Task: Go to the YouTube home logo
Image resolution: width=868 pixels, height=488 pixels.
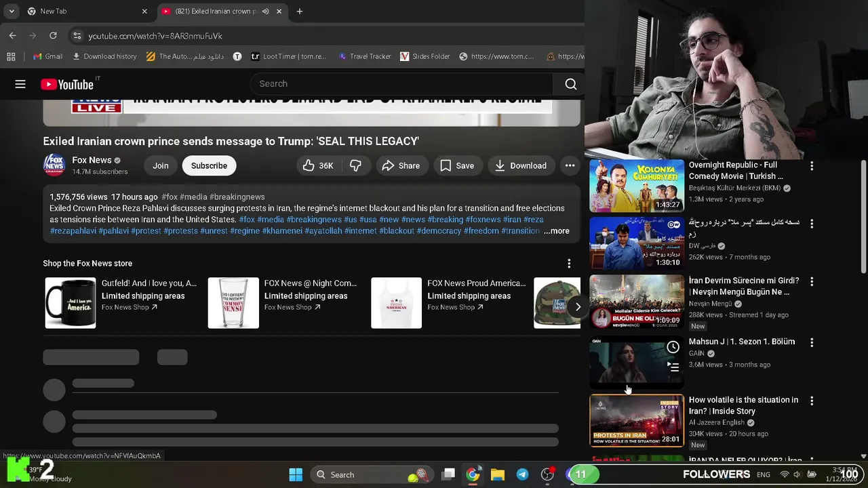Action: (x=66, y=84)
